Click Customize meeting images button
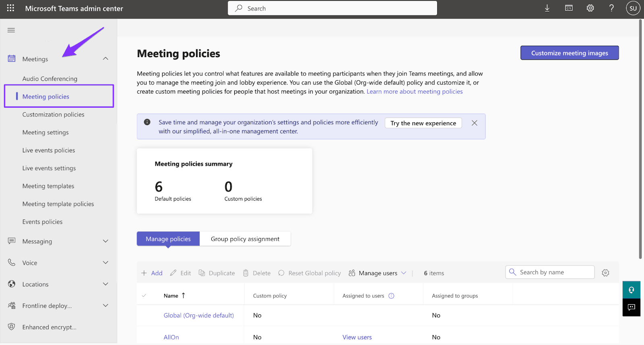Viewport: 644px width, 345px height. click(x=570, y=53)
